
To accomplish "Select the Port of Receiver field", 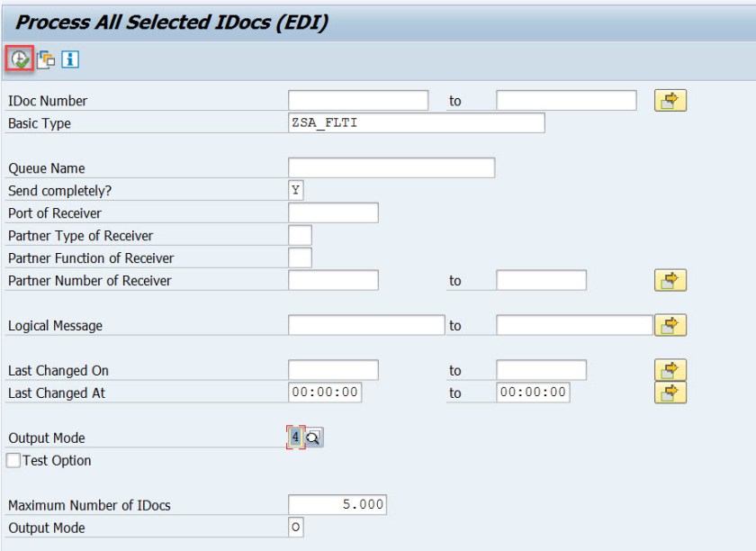I will (333, 213).
